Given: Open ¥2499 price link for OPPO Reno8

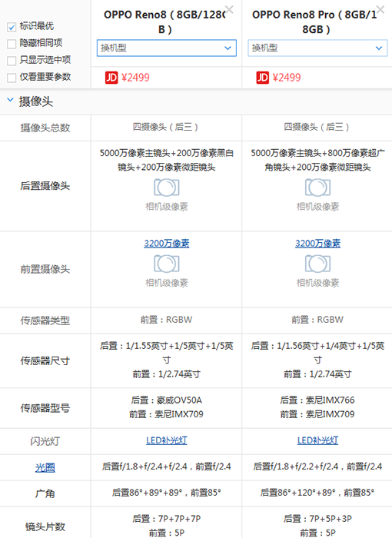Looking at the screenshot, I should pos(135,78).
